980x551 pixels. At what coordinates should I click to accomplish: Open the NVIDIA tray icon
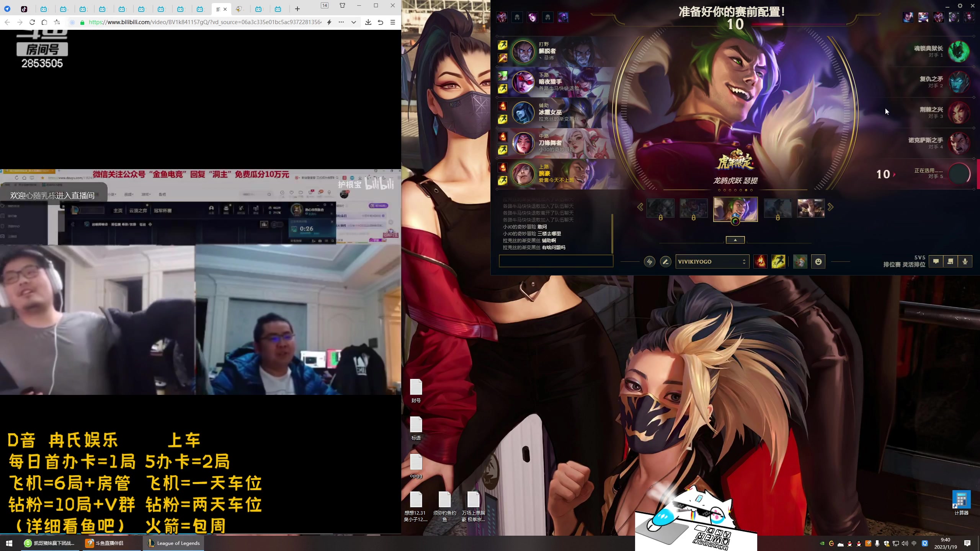pos(822,543)
